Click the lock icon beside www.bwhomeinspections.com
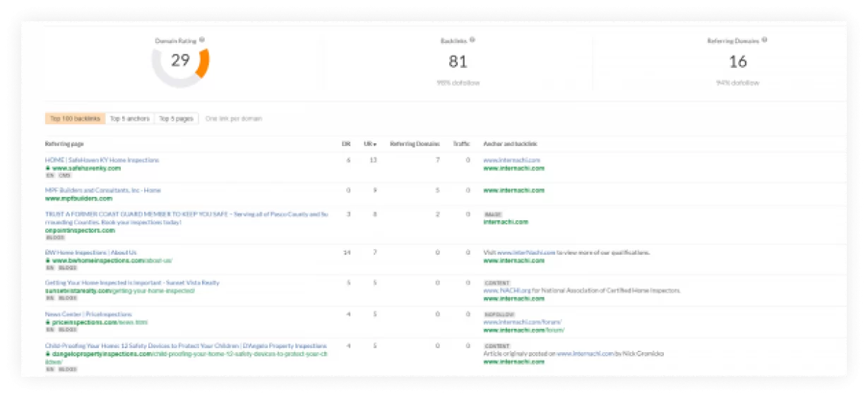This screenshot has width=868, height=398. point(48,260)
